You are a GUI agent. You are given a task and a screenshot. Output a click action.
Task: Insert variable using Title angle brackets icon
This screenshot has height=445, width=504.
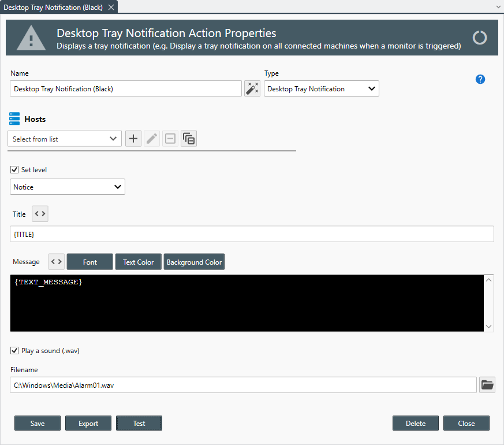40,214
